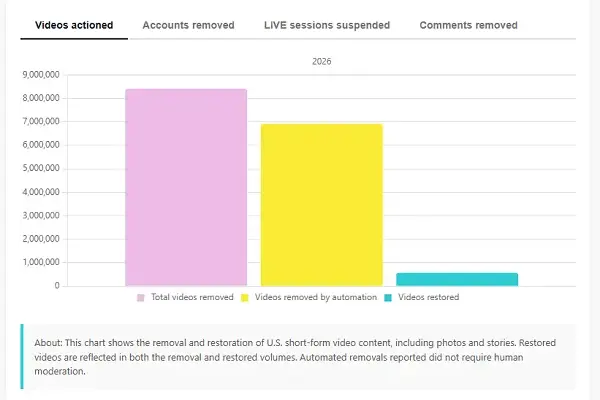Image resolution: width=600 pixels, height=400 pixels.
Task: Click the About chart description text
Action: pyautogui.click(x=295, y=357)
